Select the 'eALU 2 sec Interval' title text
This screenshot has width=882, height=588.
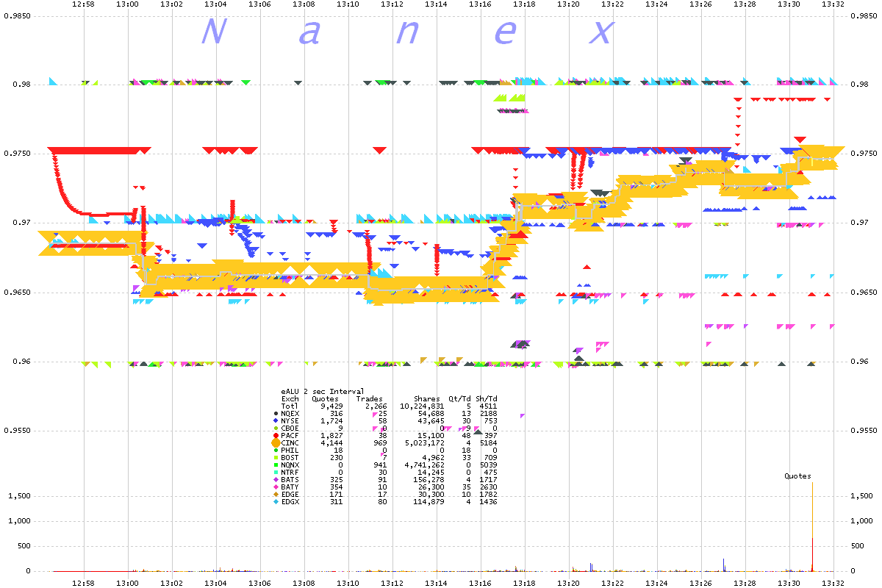point(323,392)
